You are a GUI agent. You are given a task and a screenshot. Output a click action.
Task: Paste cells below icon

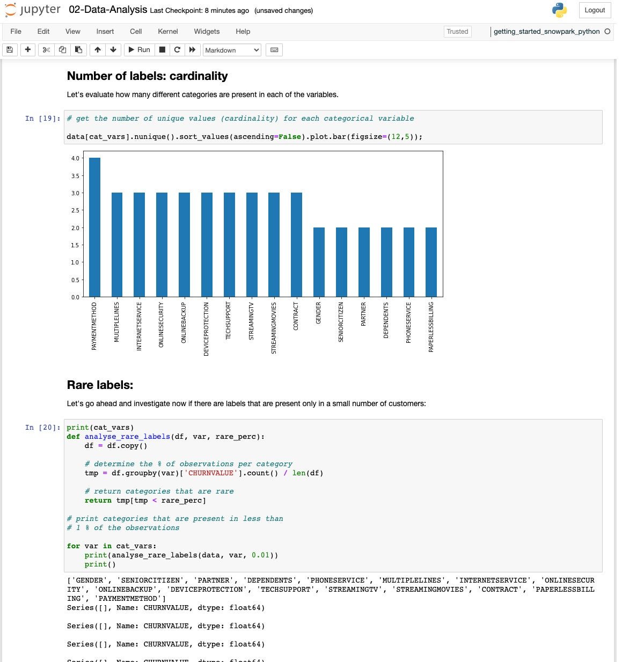(x=78, y=50)
